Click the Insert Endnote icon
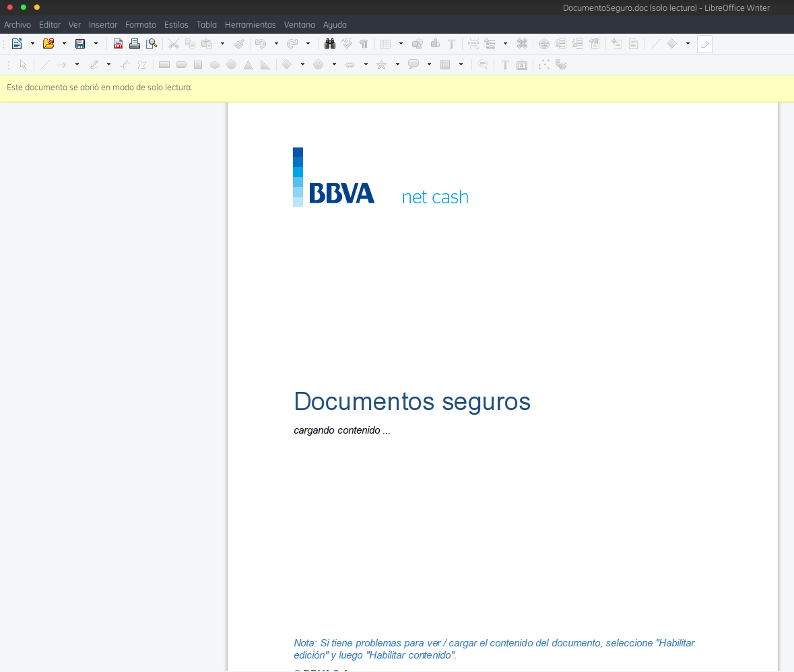The height and width of the screenshot is (672, 794). point(577,44)
